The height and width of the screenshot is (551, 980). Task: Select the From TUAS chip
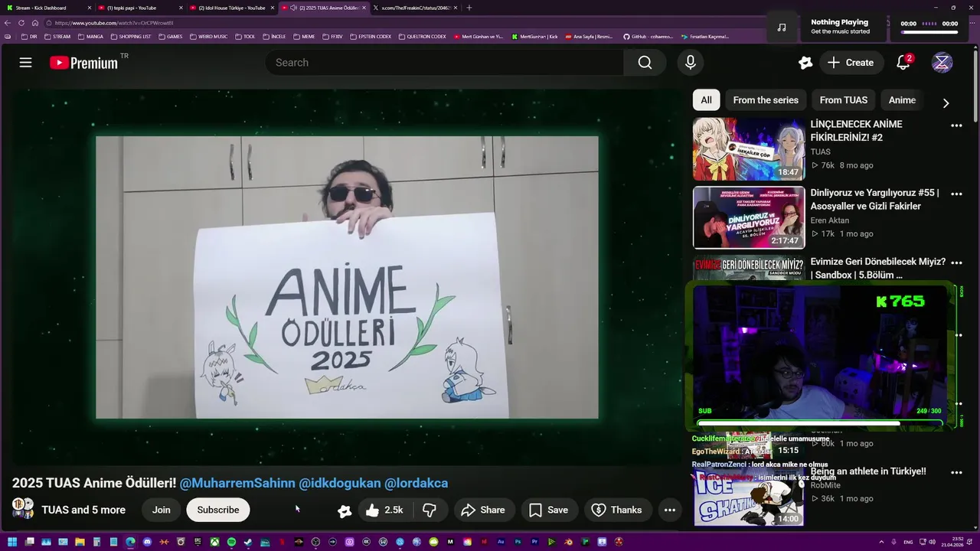(844, 100)
